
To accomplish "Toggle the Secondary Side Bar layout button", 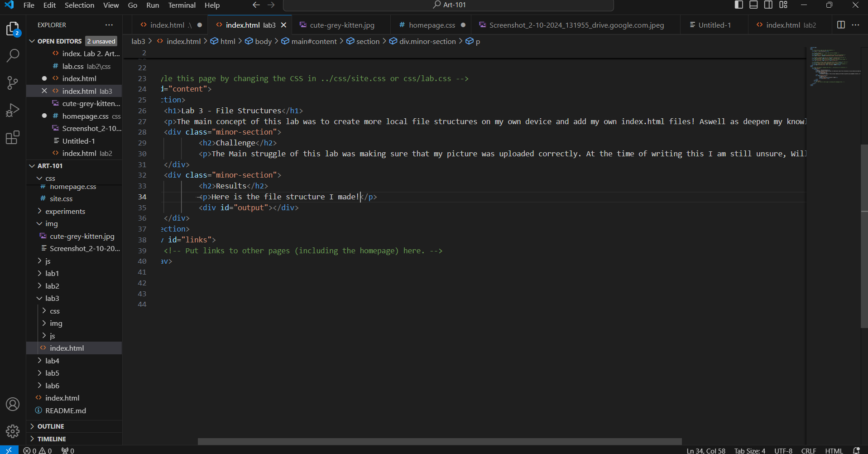I will [x=768, y=5].
